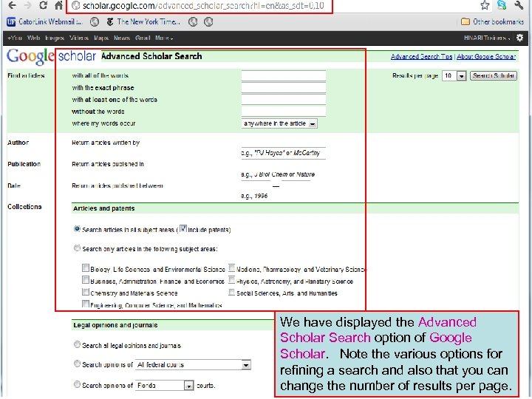Go to the browser home icon

[x=58, y=5]
